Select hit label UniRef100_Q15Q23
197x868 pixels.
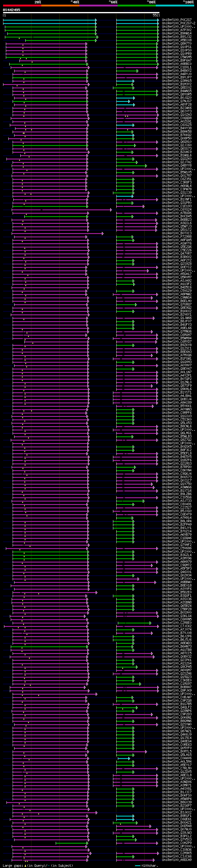click(x=177, y=677)
